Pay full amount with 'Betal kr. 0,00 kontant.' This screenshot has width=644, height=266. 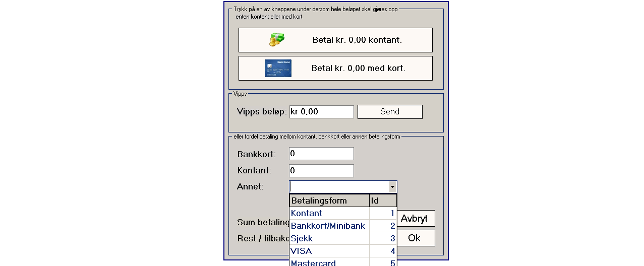335,40
